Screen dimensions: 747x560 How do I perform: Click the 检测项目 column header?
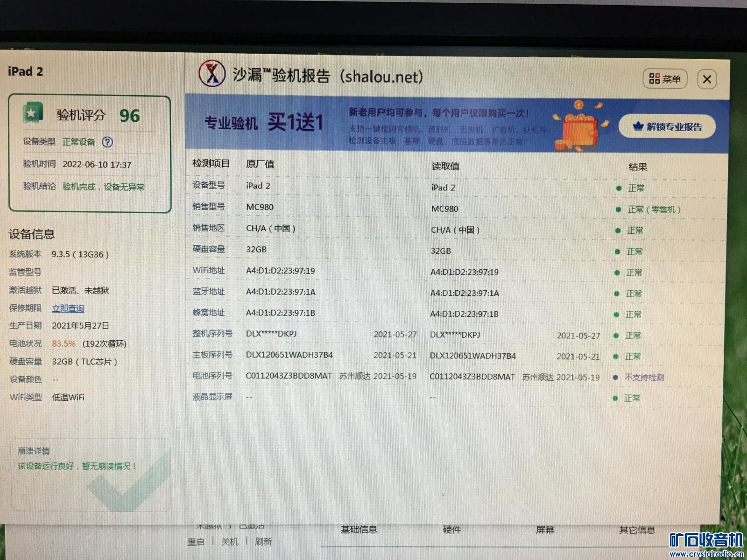tap(211, 163)
